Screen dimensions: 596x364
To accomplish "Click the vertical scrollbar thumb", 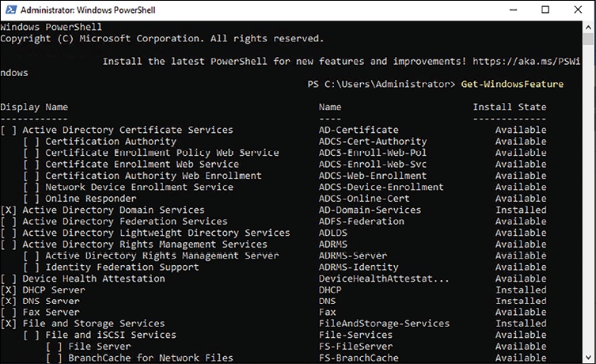I will (x=588, y=39).
